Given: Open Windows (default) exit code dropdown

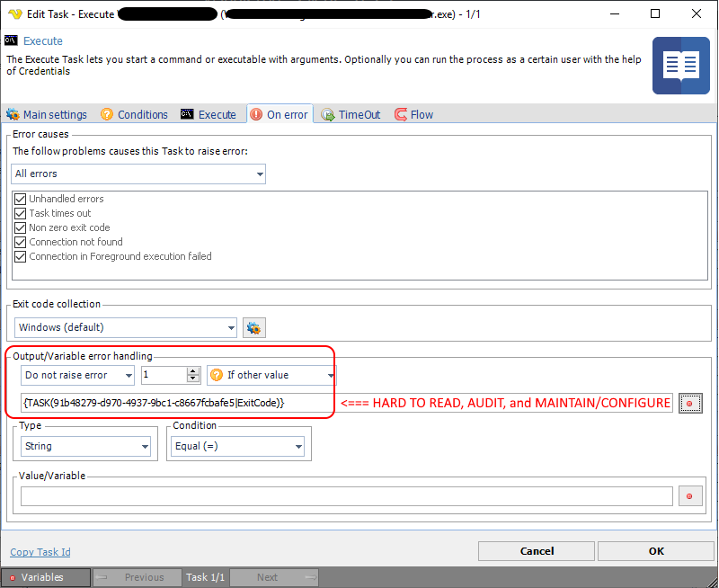Looking at the screenshot, I should click(x=126, y=328).
